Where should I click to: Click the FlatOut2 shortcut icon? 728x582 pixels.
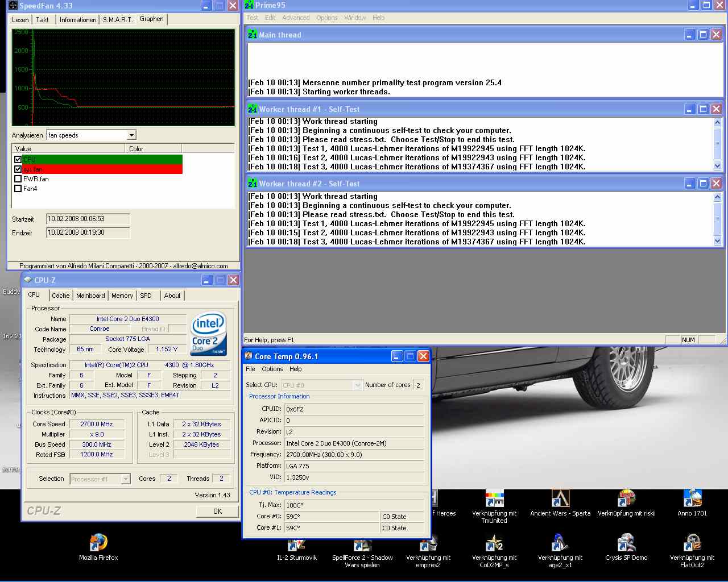(x=692, y=543)
